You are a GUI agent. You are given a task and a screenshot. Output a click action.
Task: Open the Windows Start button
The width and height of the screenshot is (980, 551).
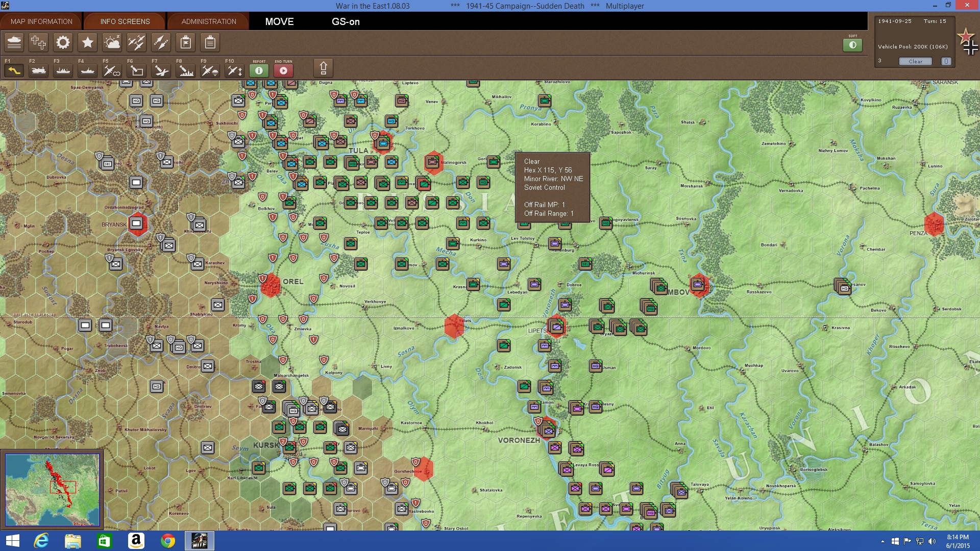pos(12,541)
